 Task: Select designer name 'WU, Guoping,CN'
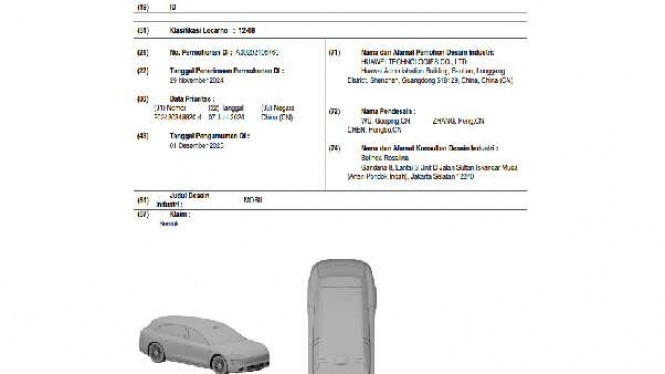pos(386,121)
